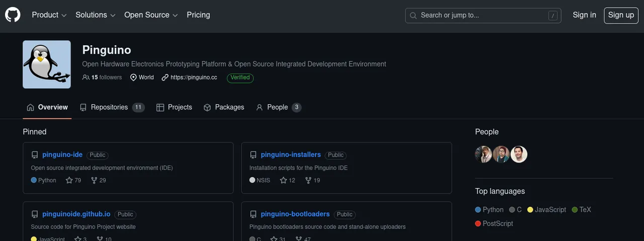Expand the Solutions menu
Image resolution: width=644 pixels, height=241 pixels.
click(x=96, y=15)
